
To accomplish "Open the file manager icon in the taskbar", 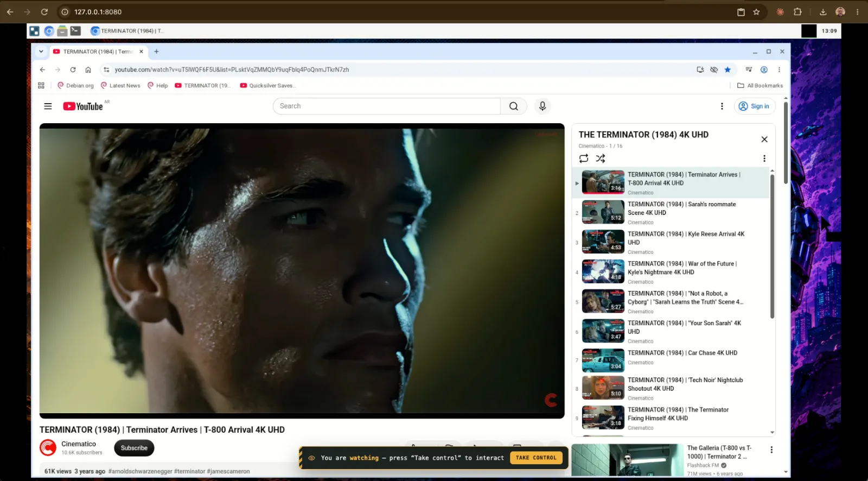I will [62, 31].
